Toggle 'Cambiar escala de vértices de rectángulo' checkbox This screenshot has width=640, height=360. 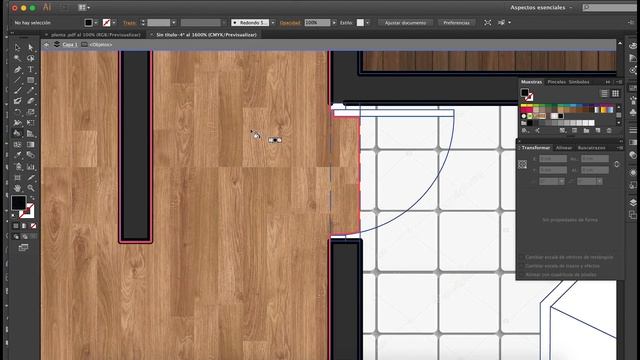pyautogui.click(x=522, y=257)
